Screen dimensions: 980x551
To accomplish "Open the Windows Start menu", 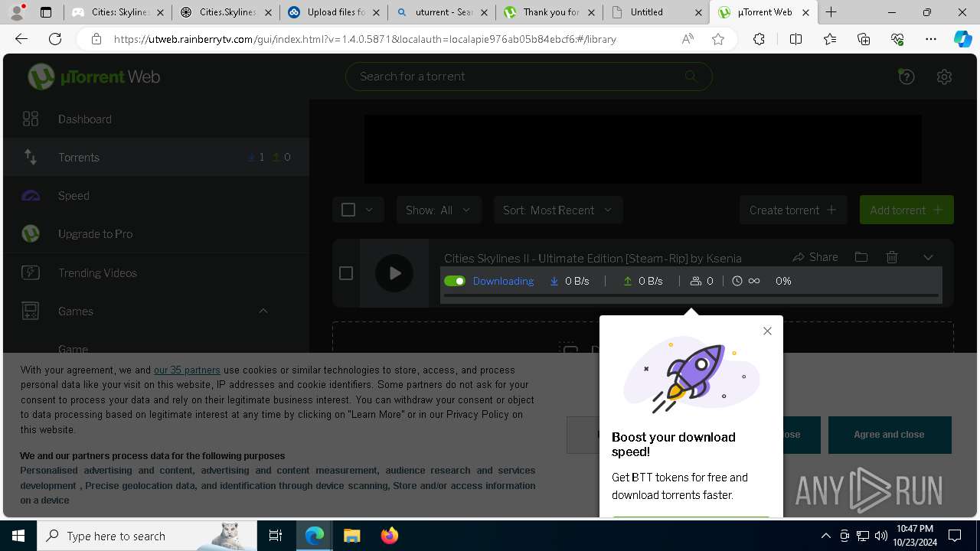I will pos(18,536).
